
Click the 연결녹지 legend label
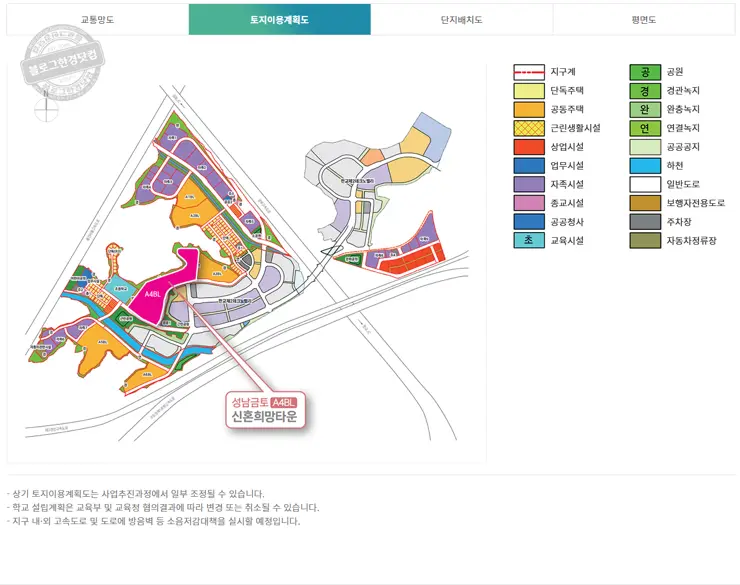pyautogui.click(x=683, y=128)
